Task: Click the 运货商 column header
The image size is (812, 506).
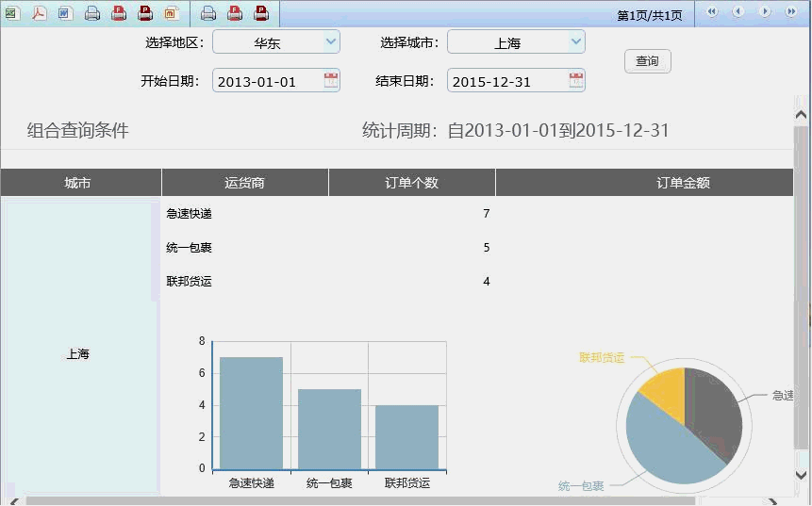Action: 245,183
